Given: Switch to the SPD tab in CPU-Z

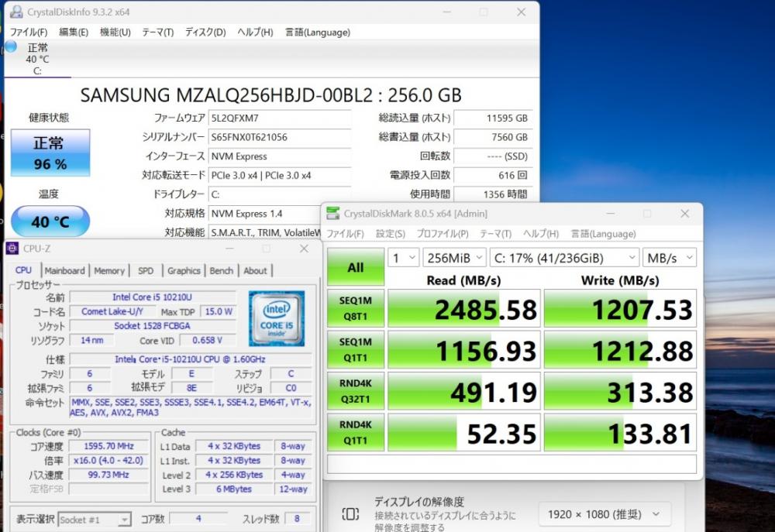Looking at the screenshot, I should 146,271.
